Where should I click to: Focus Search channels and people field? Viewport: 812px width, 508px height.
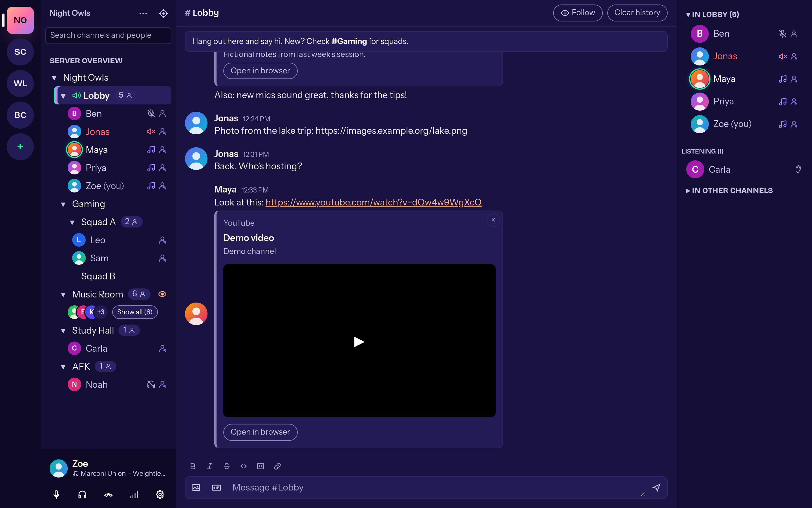tap(108, 35)
